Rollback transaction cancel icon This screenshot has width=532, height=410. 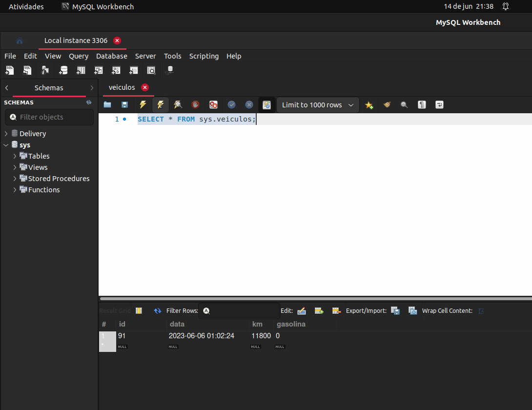coord(249,104)
